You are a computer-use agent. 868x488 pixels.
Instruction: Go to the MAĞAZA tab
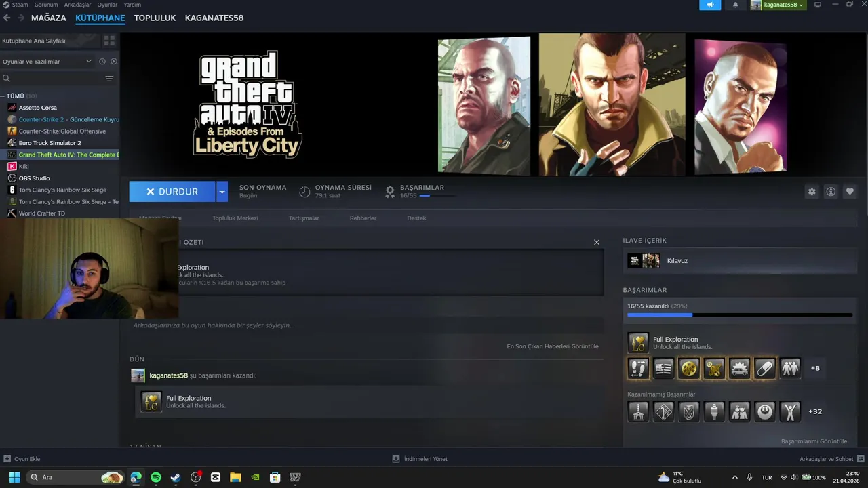(x=49, y=18)
